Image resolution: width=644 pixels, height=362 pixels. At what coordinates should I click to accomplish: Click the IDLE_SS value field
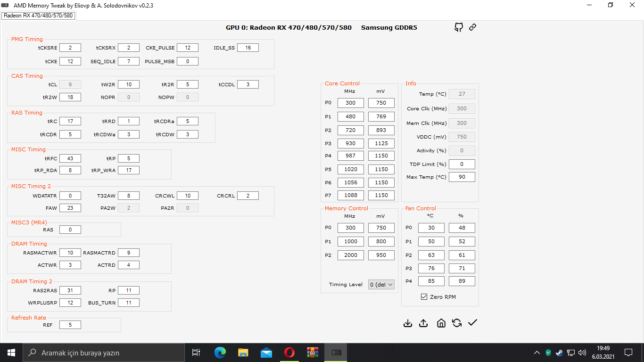tap(248, 48)
